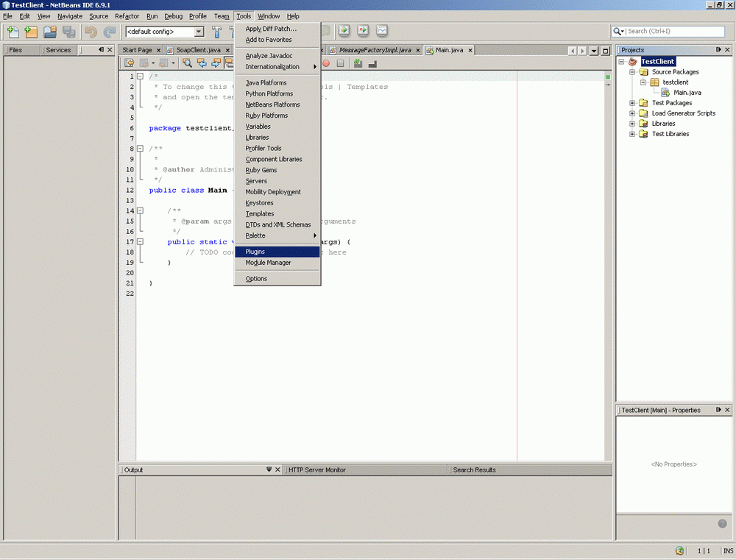Close the Main.java editor tab

coord(470,50)
